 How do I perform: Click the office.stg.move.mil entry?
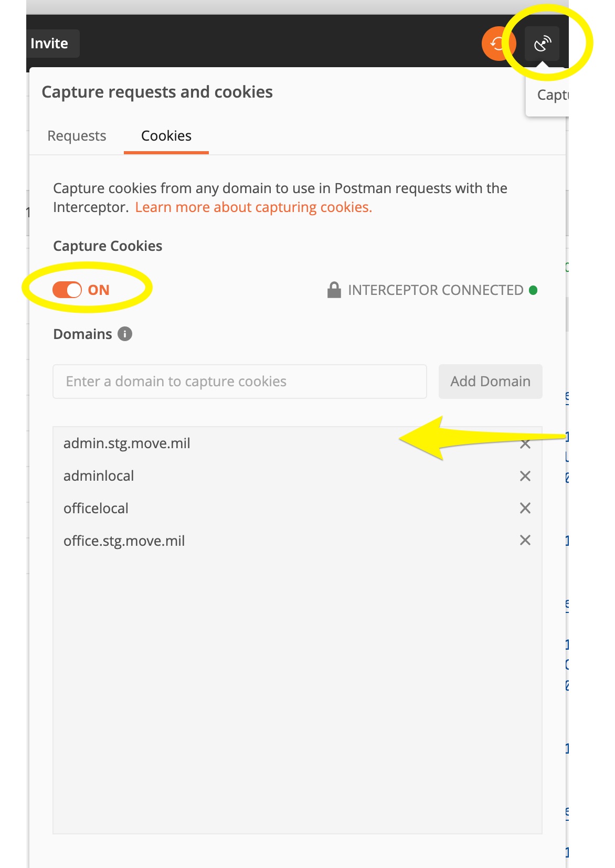210,541
